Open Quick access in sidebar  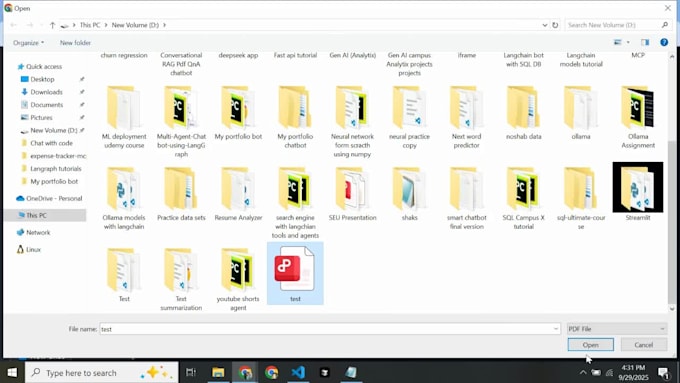[x=43, y=66]
